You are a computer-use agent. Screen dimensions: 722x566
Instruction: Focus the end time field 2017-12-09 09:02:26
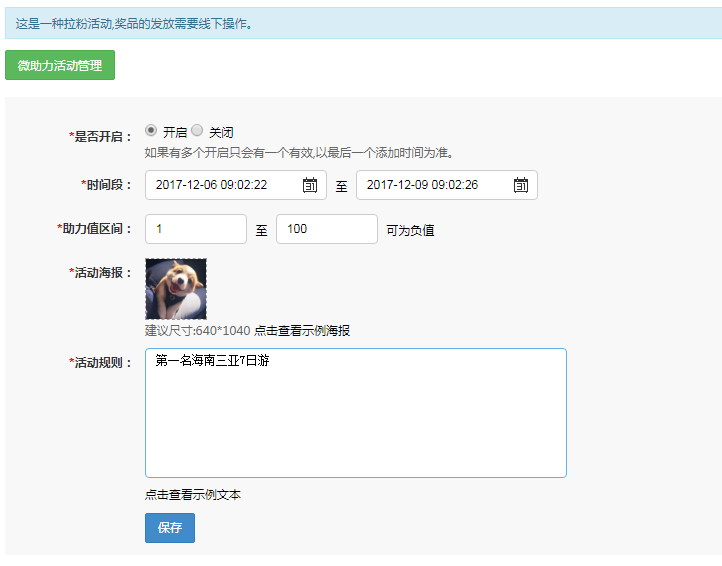[x=447, y=185]
